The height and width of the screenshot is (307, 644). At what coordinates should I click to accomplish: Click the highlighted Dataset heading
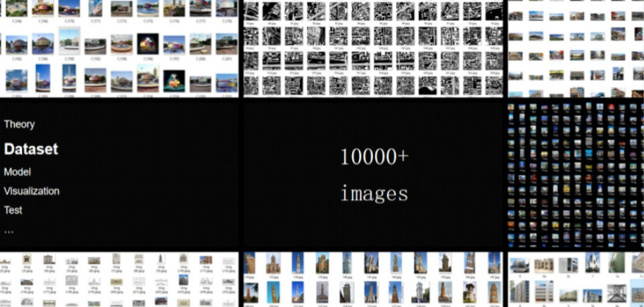(31, 149)
